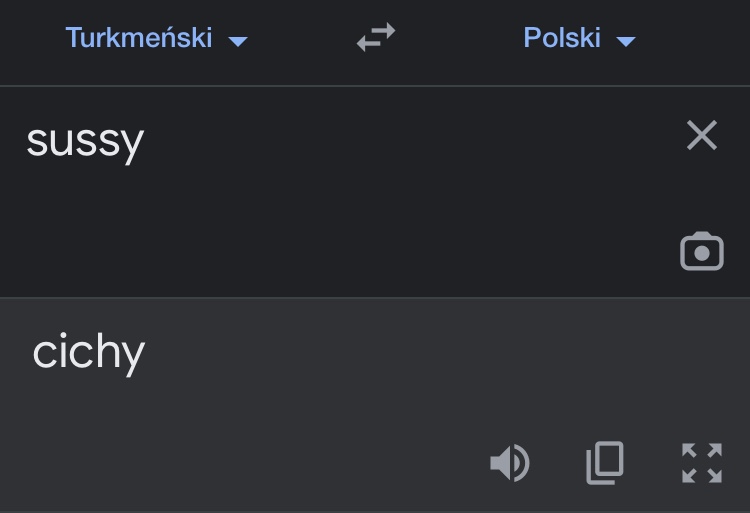Click the Polski target language label
The image size is (750, 513).
562,38
